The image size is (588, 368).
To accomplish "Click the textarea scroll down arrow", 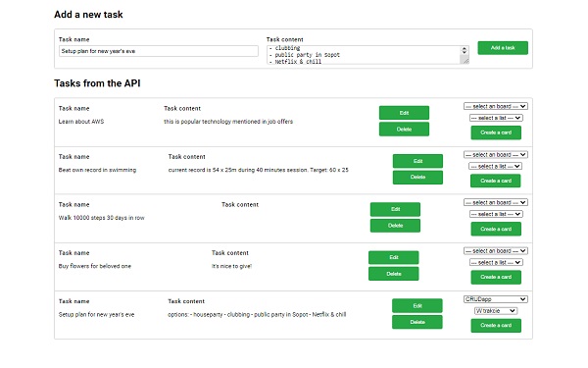I will click(x=465, y=53).
